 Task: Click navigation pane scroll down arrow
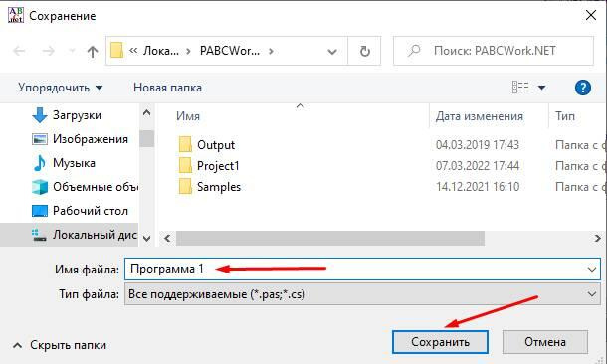146,239
